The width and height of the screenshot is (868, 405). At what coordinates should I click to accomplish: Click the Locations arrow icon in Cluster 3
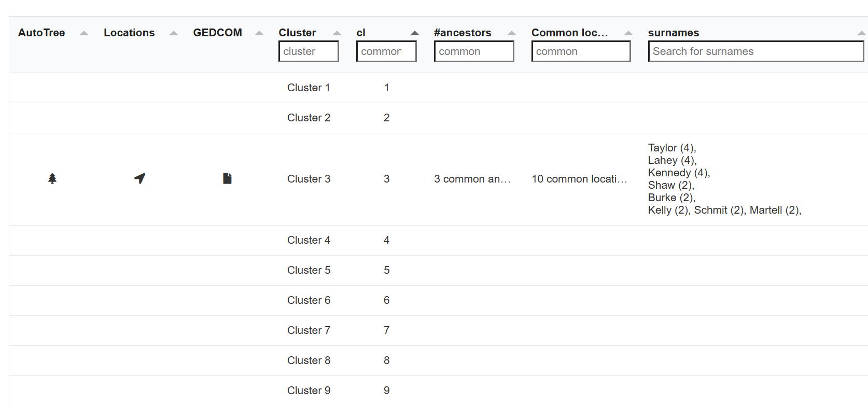coord(139,179)
